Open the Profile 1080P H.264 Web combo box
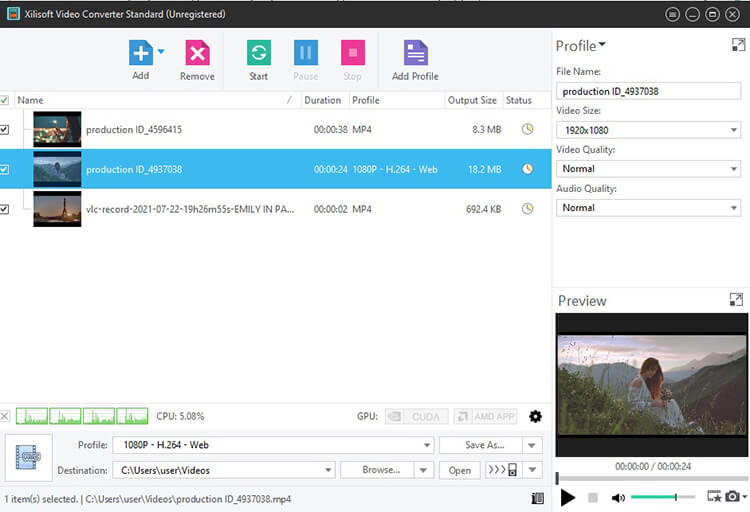Image resolution: width=750 pixels, height=512 pixels. tap(273, 445)
